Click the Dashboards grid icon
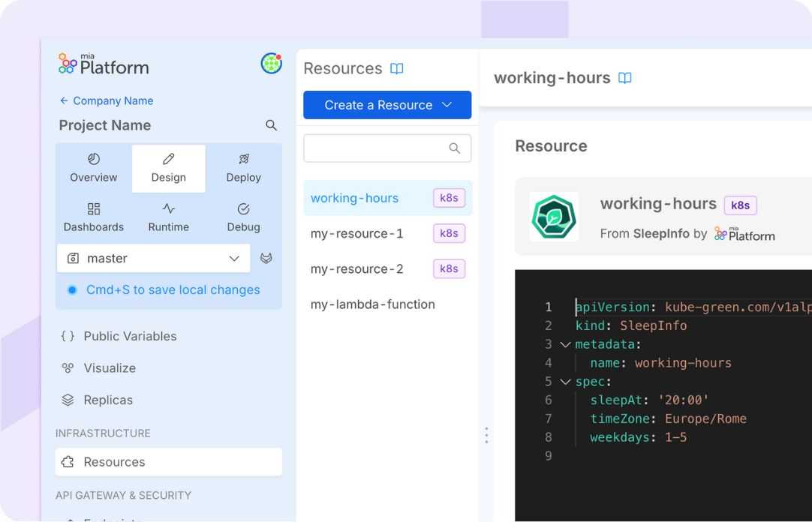812x522 pixels. pos(93,208)
